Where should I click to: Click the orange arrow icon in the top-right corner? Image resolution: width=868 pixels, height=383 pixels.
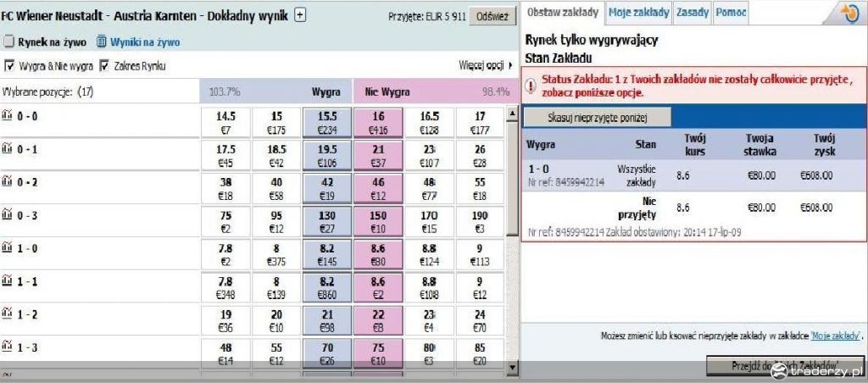849,14
